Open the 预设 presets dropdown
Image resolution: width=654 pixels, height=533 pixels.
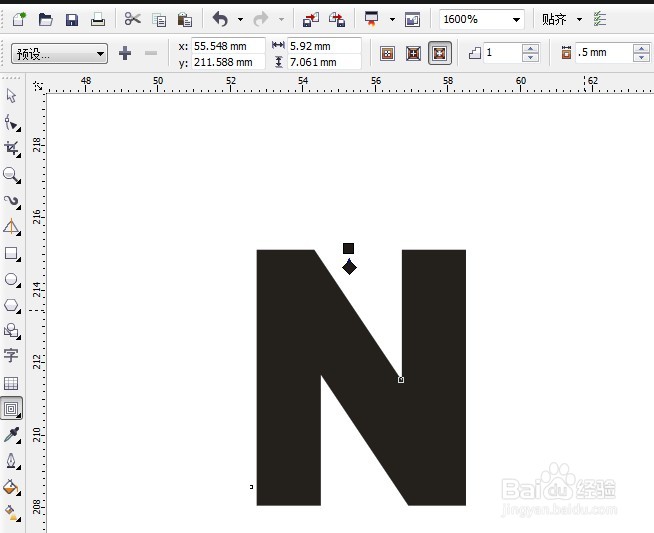coord(59,54)
